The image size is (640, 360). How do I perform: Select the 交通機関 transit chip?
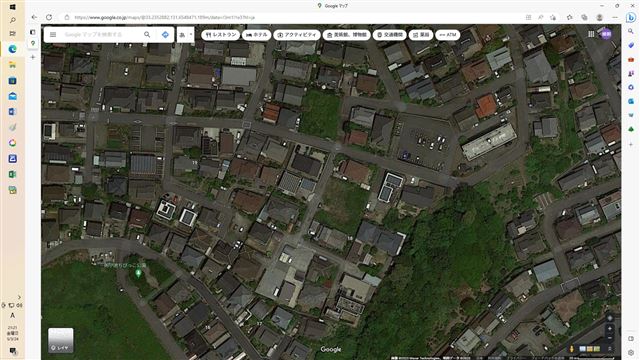click(x=390, y=35)
